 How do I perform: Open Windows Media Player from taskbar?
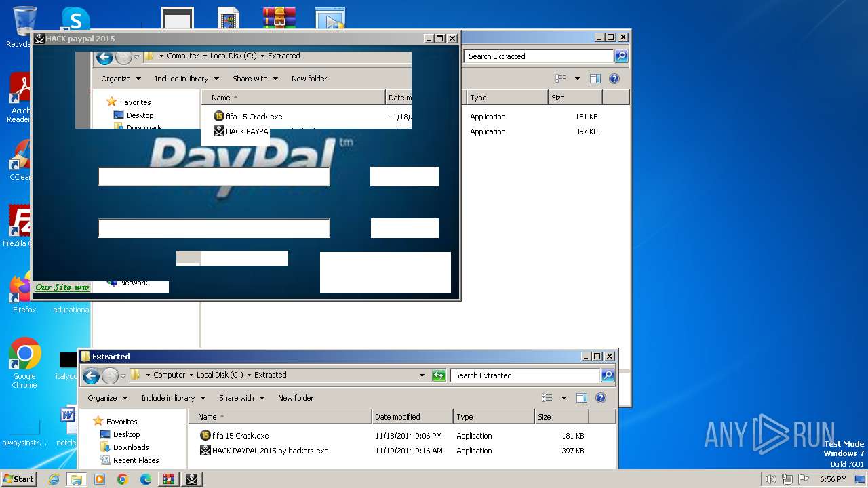(100, 479)
